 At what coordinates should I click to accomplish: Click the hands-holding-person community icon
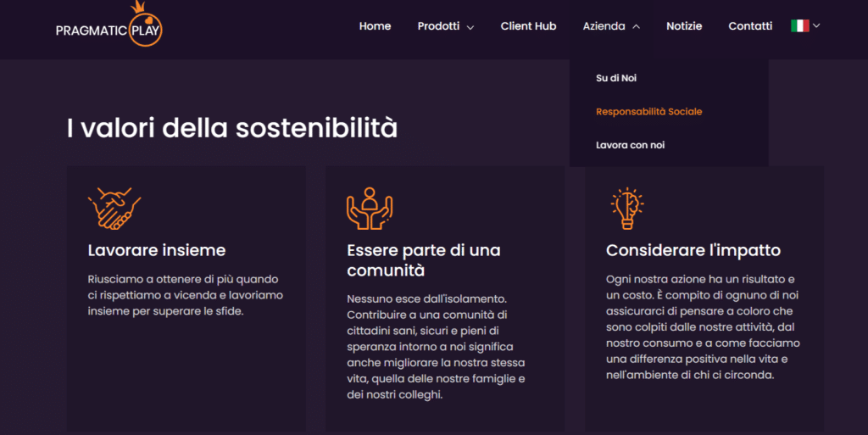coord(370,209)
